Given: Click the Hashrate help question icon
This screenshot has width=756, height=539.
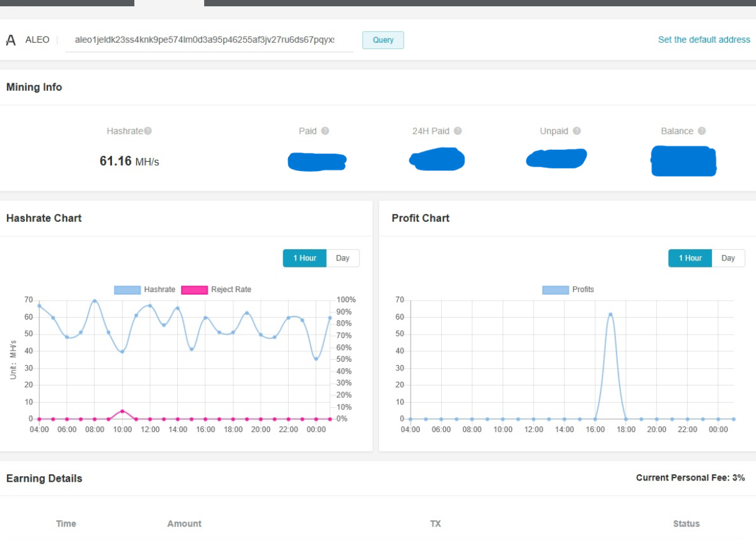Looking at the screenshot, I should (x=148, y=131).
